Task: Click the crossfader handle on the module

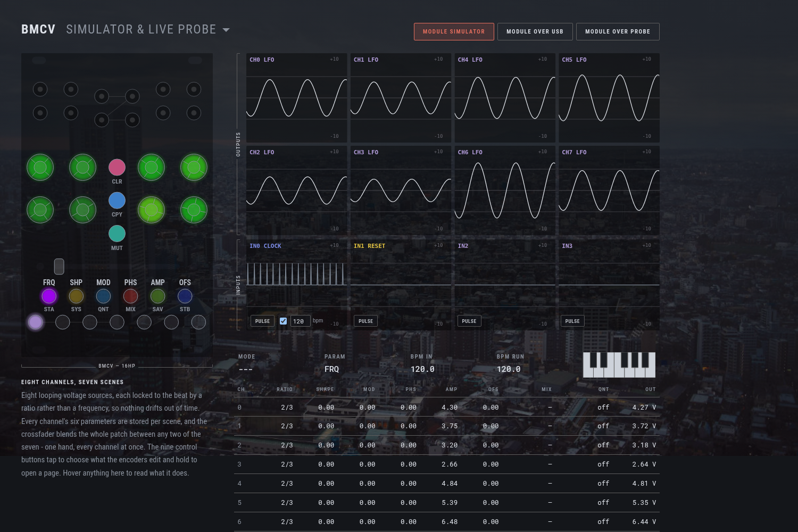Action: pyautogui.click(x=59, y=267)
